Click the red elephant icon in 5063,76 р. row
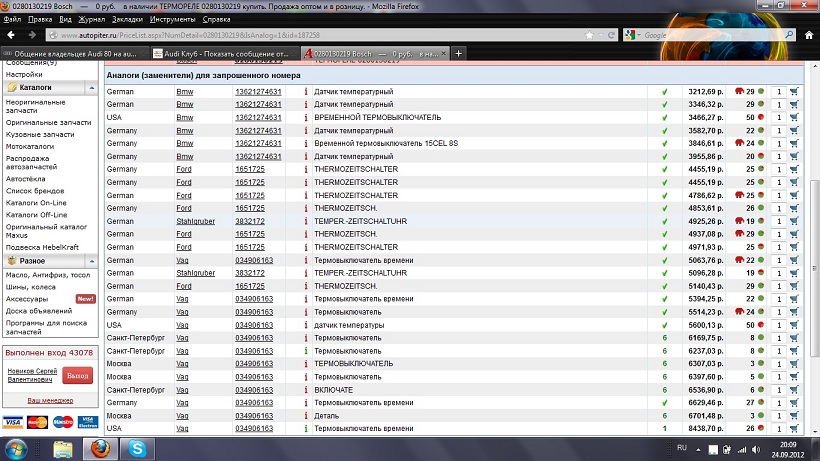The width and height of the screenshot is (820, 461). 738,260
